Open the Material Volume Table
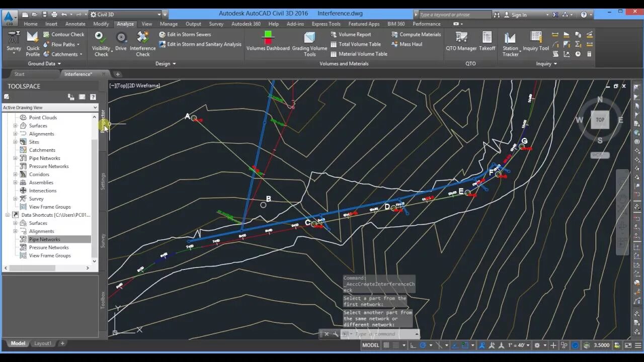This screenshot has width=644, height=362. click(x=359, y=54)
